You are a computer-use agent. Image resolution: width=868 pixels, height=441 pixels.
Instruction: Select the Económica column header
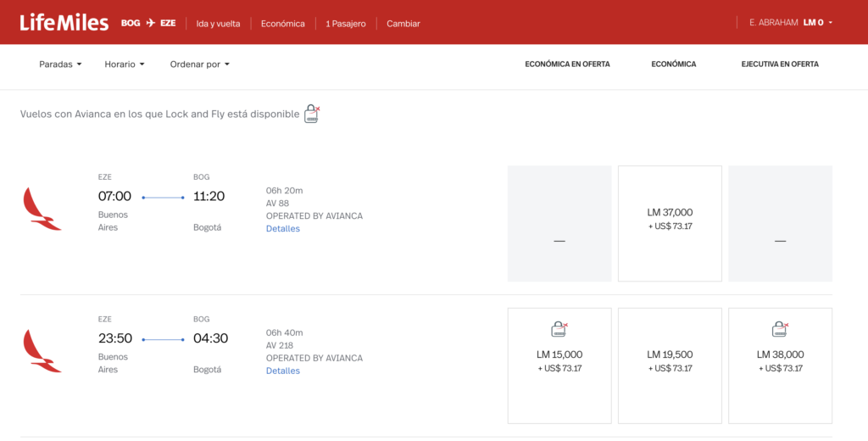[x=674, y=64]
